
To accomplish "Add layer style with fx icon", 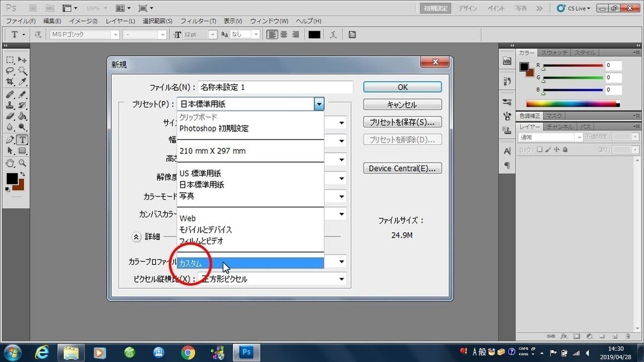I will tap(564, 336).
